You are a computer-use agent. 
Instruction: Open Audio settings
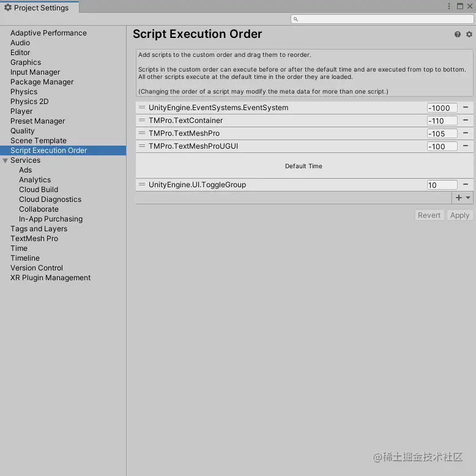click(20, 42)
